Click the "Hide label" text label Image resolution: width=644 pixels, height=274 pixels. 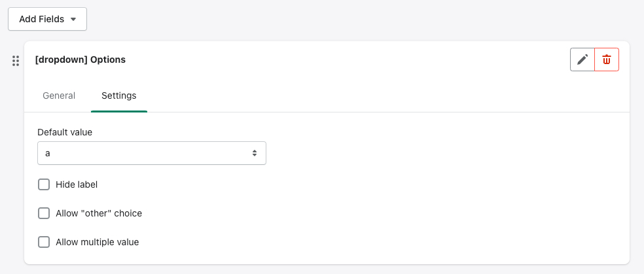click(77, 184)
